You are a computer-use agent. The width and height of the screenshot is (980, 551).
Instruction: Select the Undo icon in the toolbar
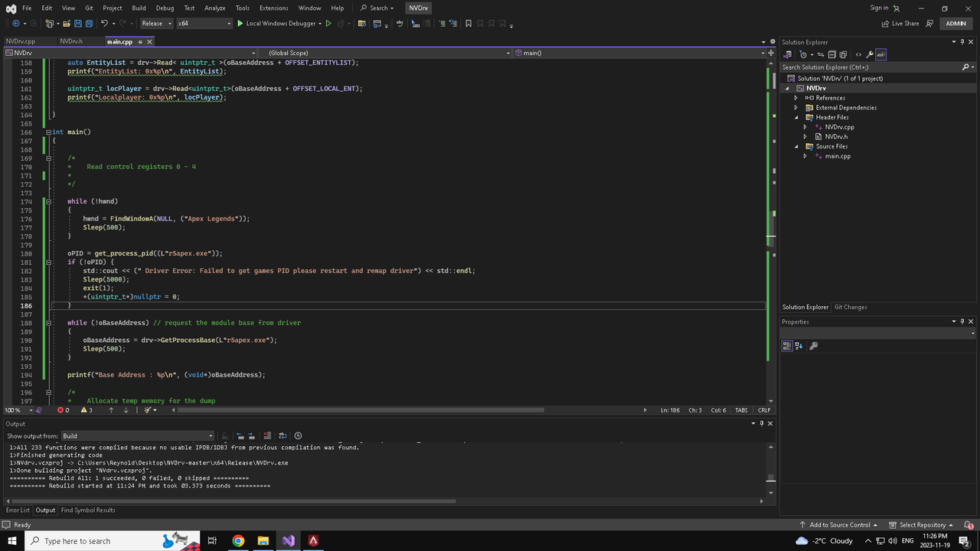104,23
